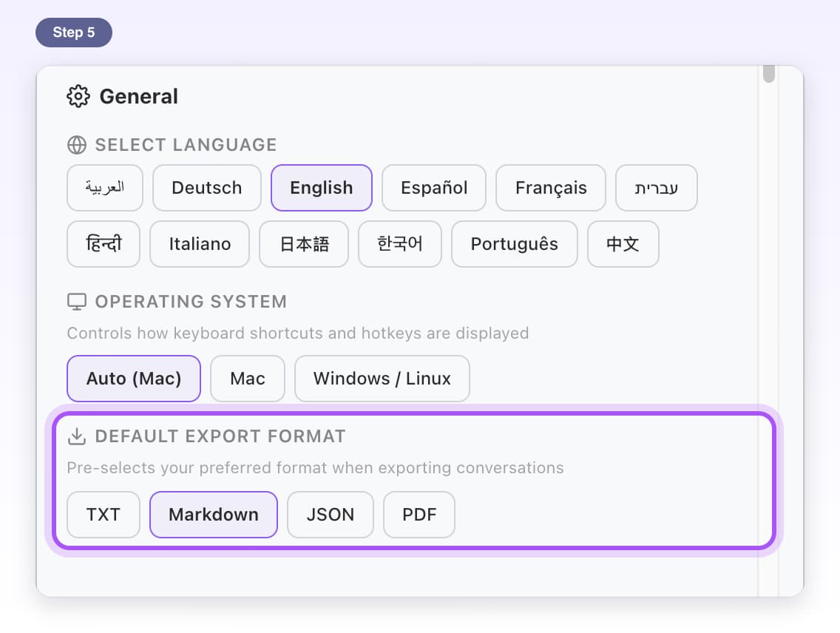Click the OPERATING SYSTEM section label
840x633 pixels.
[191, 302]
